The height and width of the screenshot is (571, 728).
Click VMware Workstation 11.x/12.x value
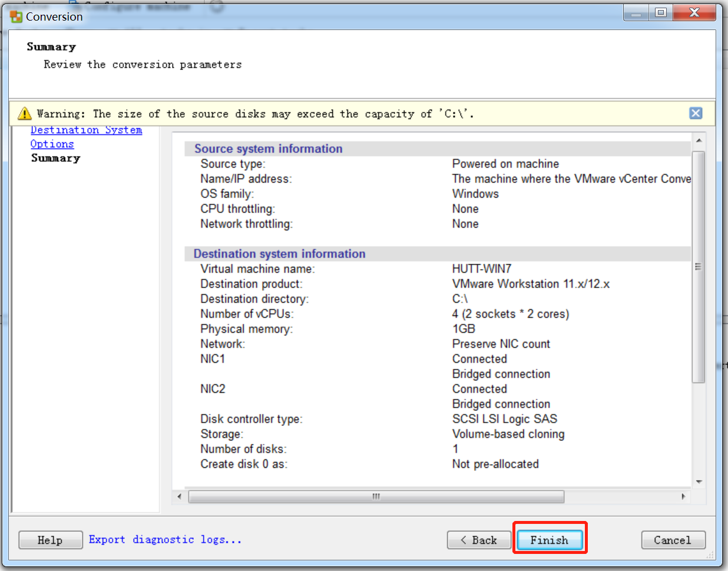point(531,284)
